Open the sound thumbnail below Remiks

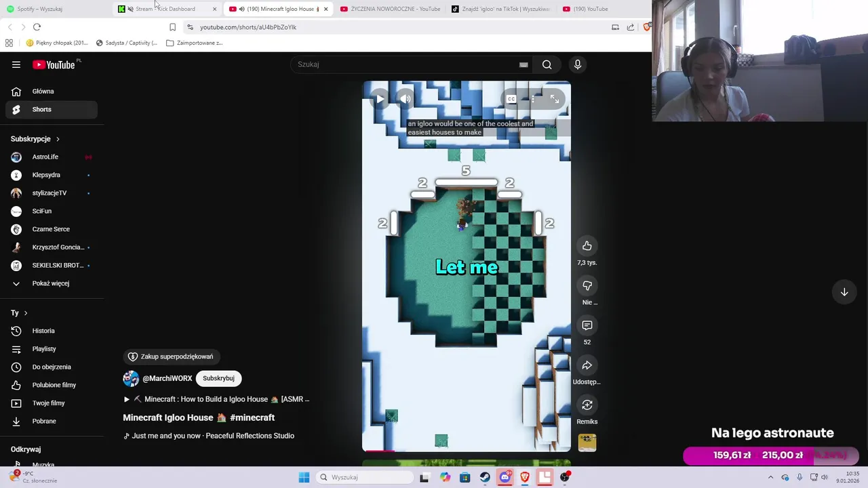click(x=587, y=443)
